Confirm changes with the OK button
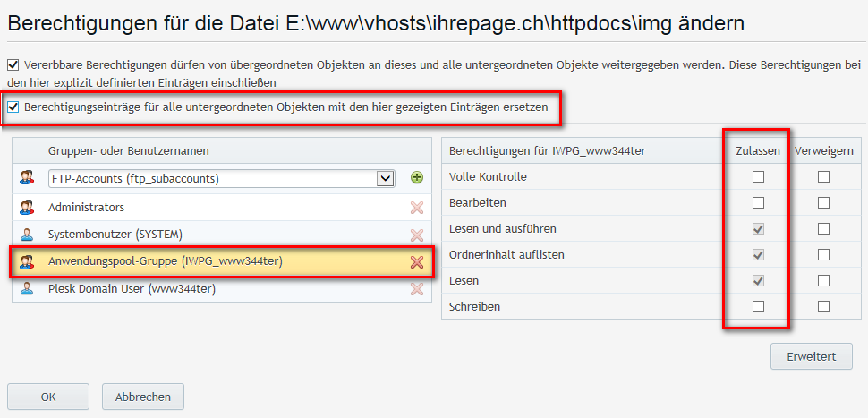 (48, 397)
